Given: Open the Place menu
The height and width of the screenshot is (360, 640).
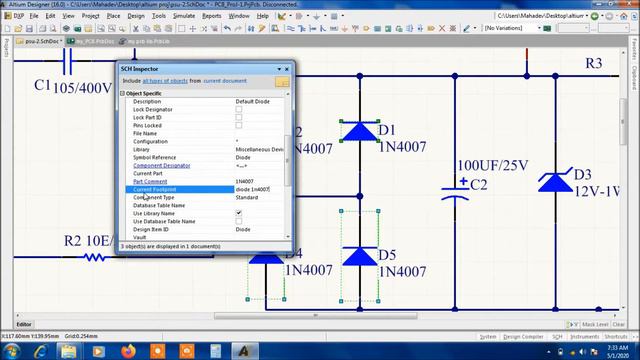Looking at the screenshot, I should click(113, 16).
